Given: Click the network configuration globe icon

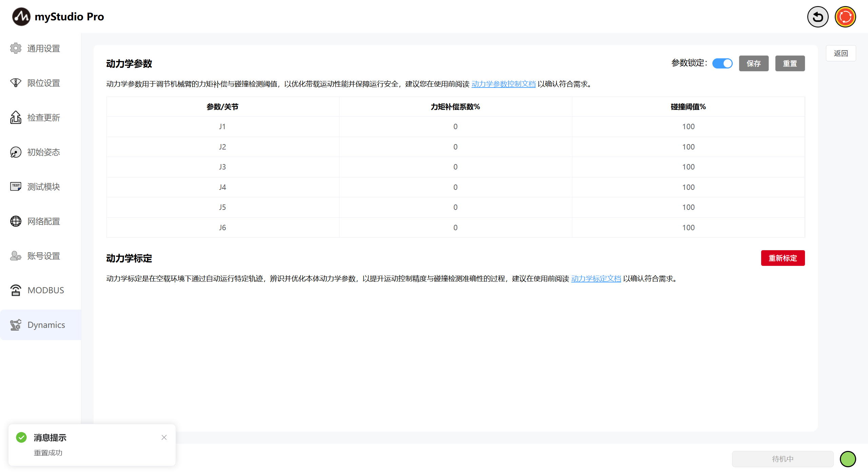Looking at the screenshot, I should (16, 221).
